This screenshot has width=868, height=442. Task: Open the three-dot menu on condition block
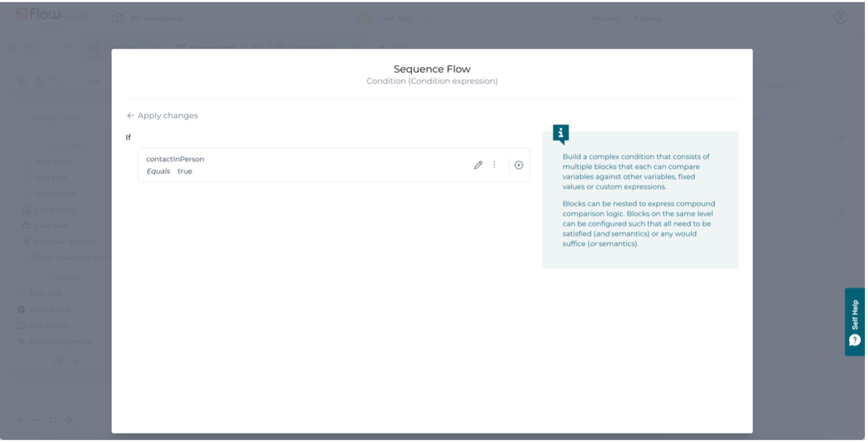click(x=494, y=165)
